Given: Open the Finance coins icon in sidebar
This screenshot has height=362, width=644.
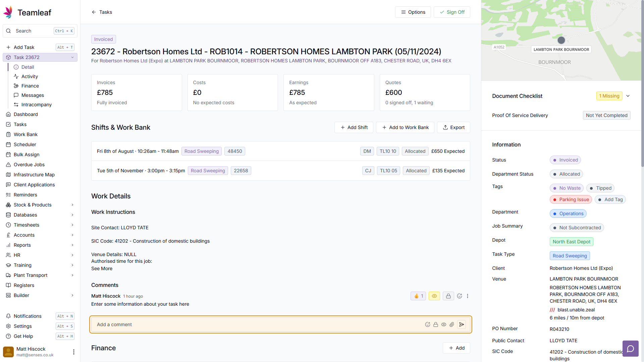Looking at the screenshot, I should click(16, 86).
